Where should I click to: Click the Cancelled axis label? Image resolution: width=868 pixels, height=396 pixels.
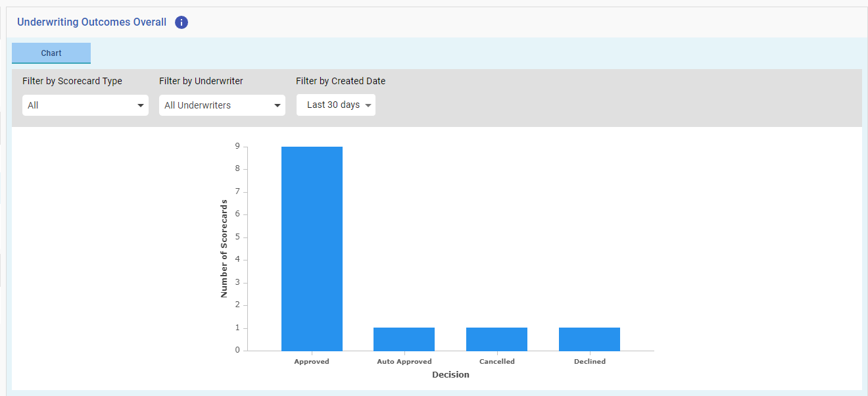497,362
